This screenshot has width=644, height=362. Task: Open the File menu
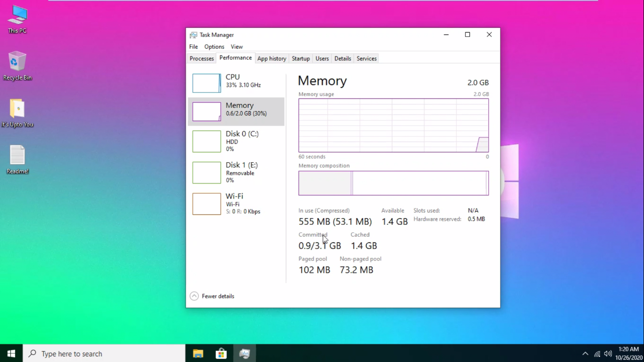[193, 47]
